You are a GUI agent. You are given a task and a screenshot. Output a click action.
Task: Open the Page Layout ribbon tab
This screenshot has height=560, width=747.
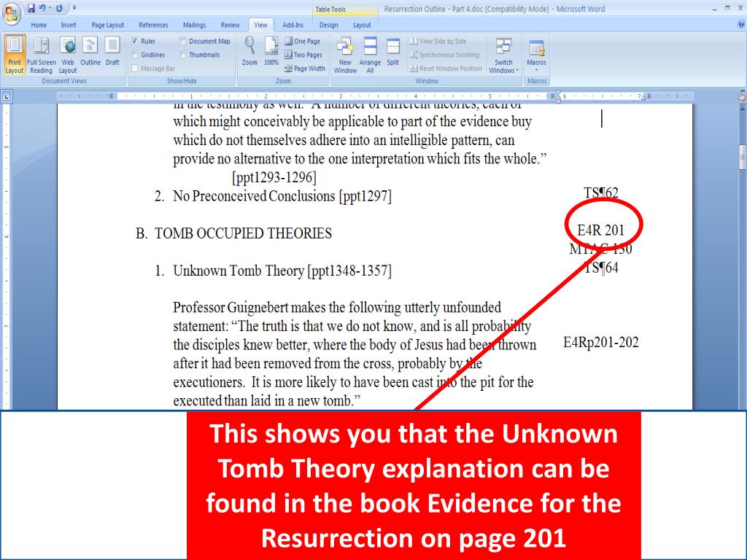pos(108,25)
